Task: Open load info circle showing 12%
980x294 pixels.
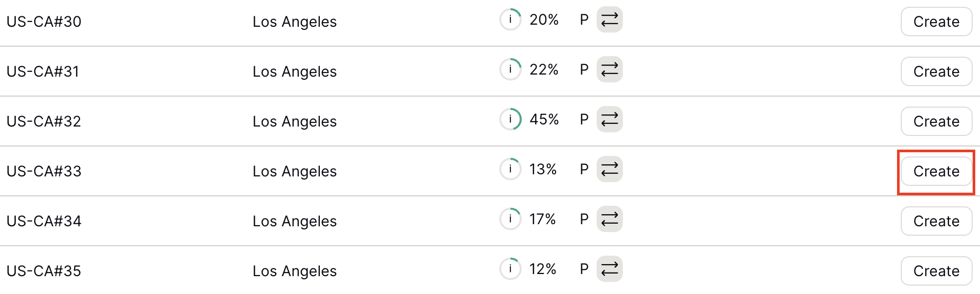Action: 510,269
